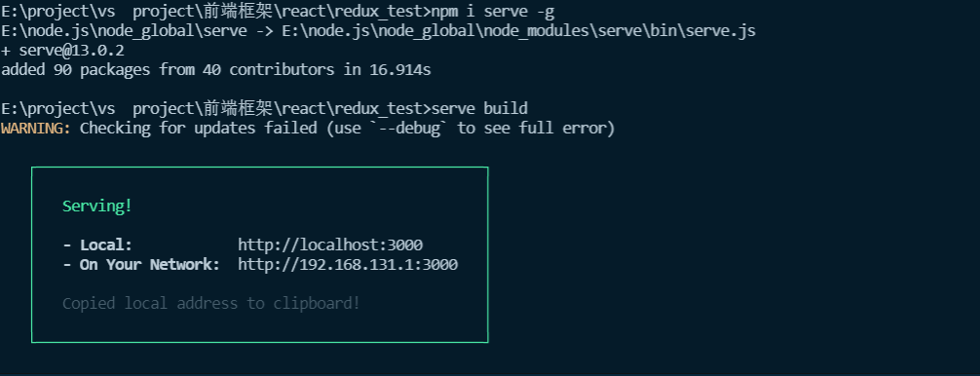Click the '- On Your Network:' label
This screenshot has width=980, height=376.
[x=141, y=264]
